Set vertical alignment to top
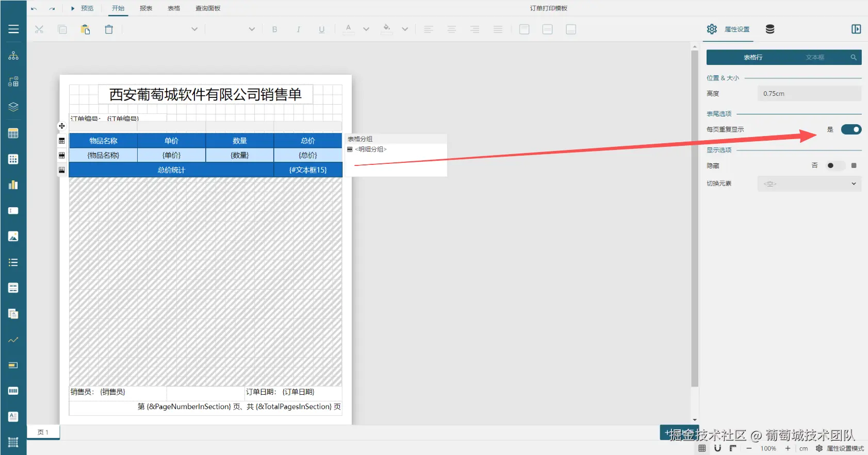 tap(525, 29)
